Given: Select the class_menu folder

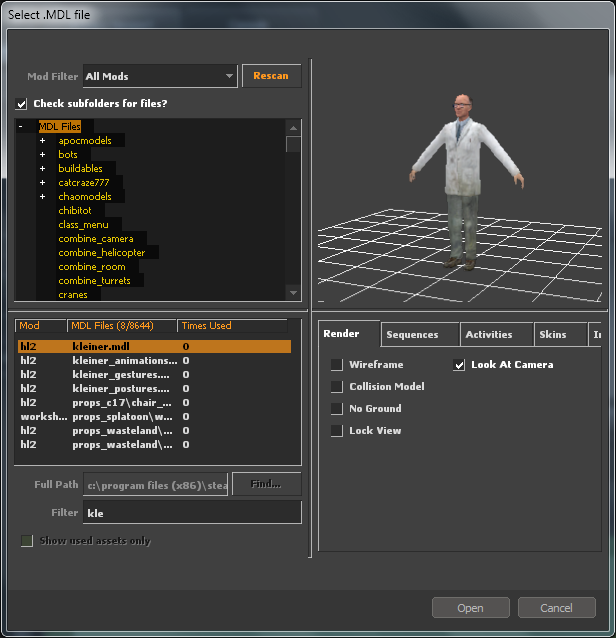Looking at the screenshot, I should tap(83, 225).
